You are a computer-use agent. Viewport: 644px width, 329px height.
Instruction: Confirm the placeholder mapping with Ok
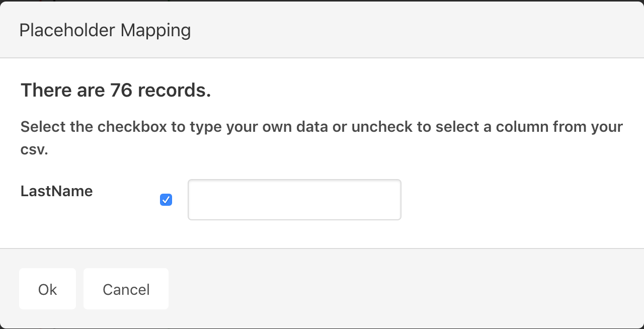(x=47, y=289)
